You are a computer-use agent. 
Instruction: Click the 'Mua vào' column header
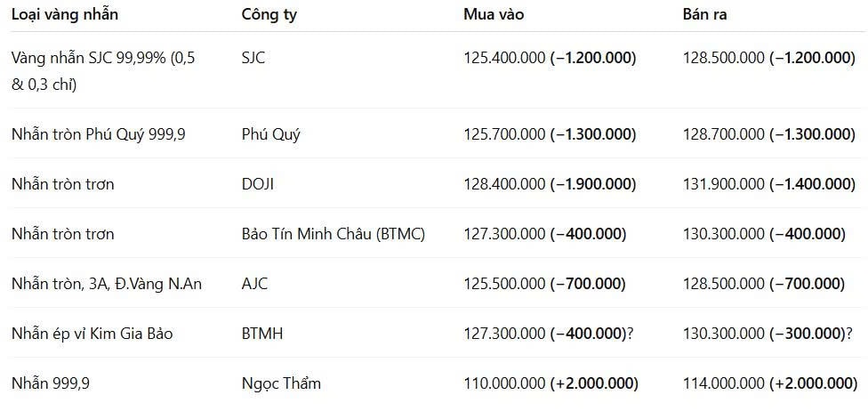tap(494, 15)
